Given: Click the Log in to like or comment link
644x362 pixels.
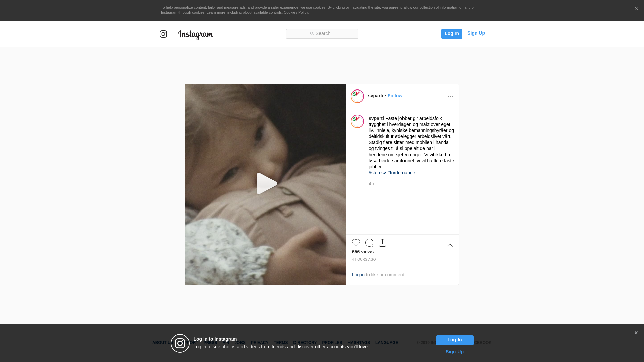Looking at the screenshot, I should [x=358, y=275].
